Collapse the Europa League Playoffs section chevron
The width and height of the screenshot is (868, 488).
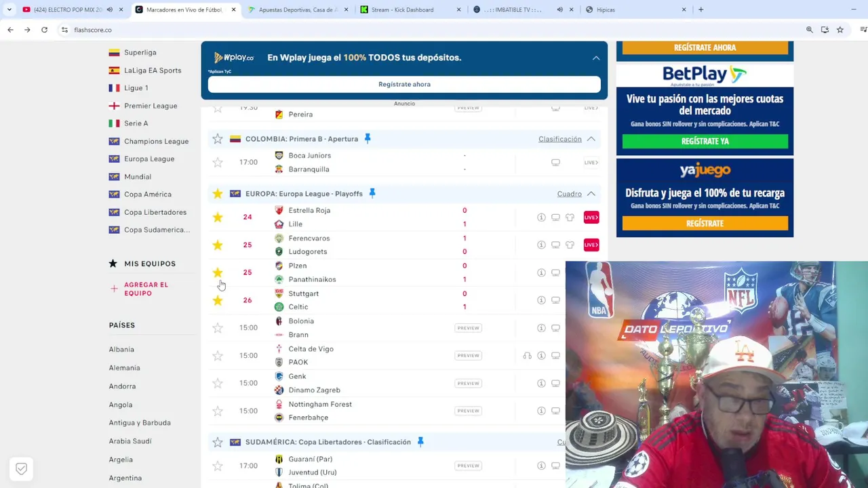pyautogui.click(x=591, y=194)
